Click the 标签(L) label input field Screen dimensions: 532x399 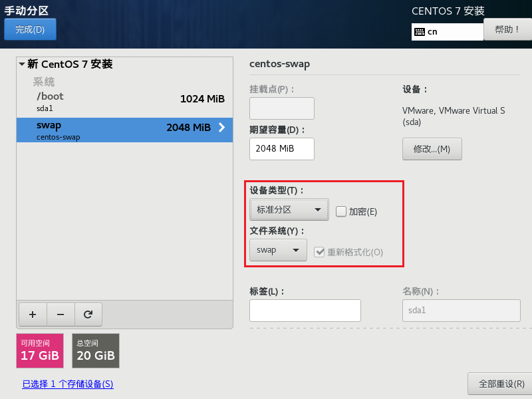[305, 311]
